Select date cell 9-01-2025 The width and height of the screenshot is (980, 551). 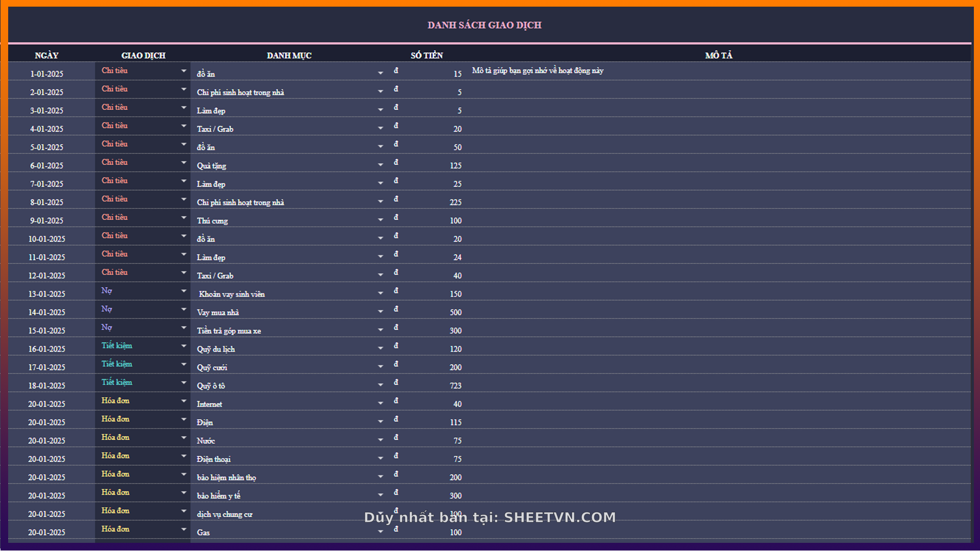point(46,220)
